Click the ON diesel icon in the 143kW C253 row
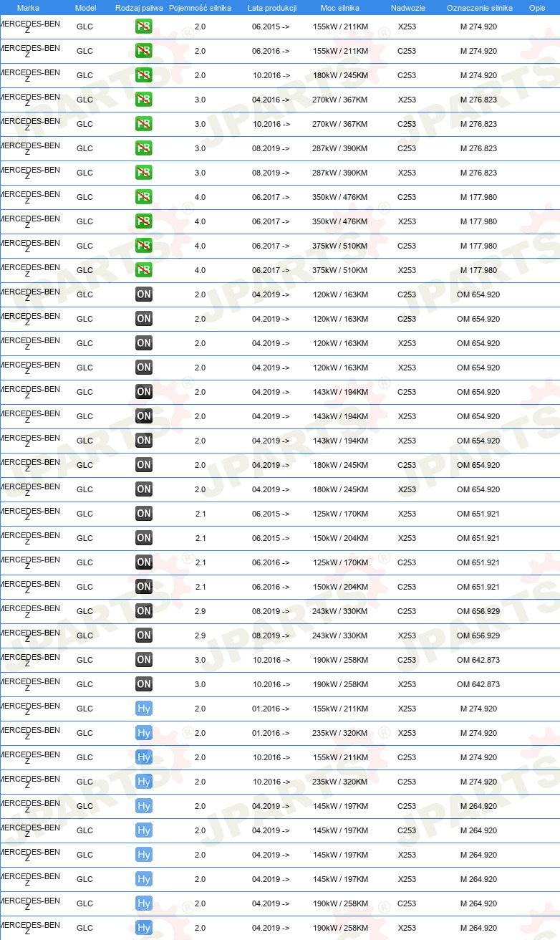560x940 pixels. click(144, 393)
